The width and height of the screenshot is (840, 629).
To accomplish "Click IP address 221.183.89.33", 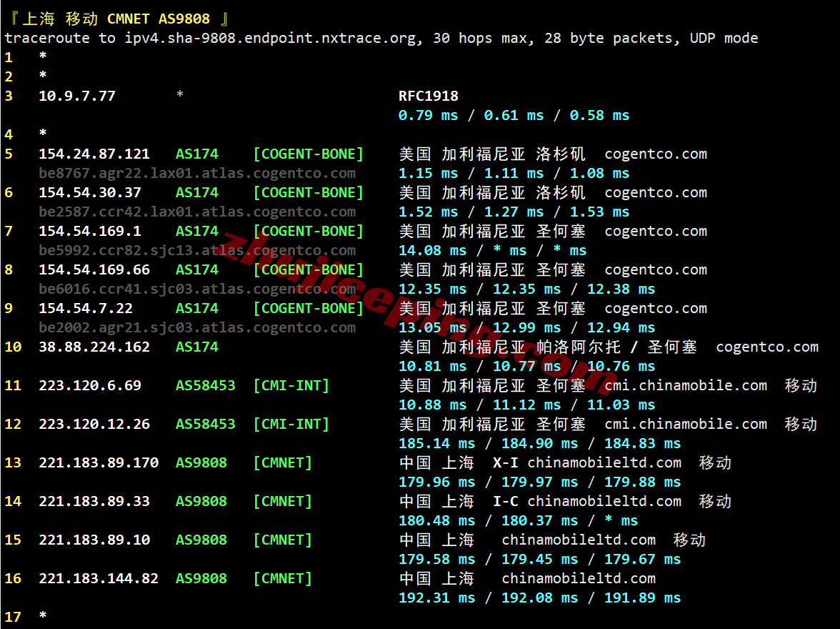I will click(94, 501).
